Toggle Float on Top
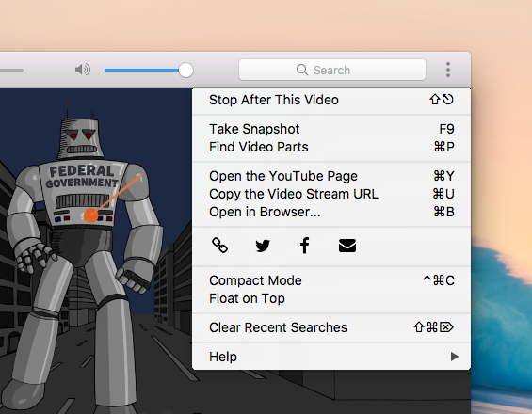The width and height of the screenshot is (532, 414). point(331,298)
